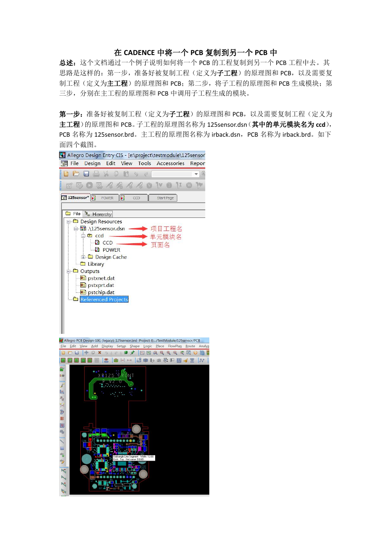Viewport: 392px width, 554px height.
Task: Collapse the ccd schematic folder node
Action: (x=83, y=235)
